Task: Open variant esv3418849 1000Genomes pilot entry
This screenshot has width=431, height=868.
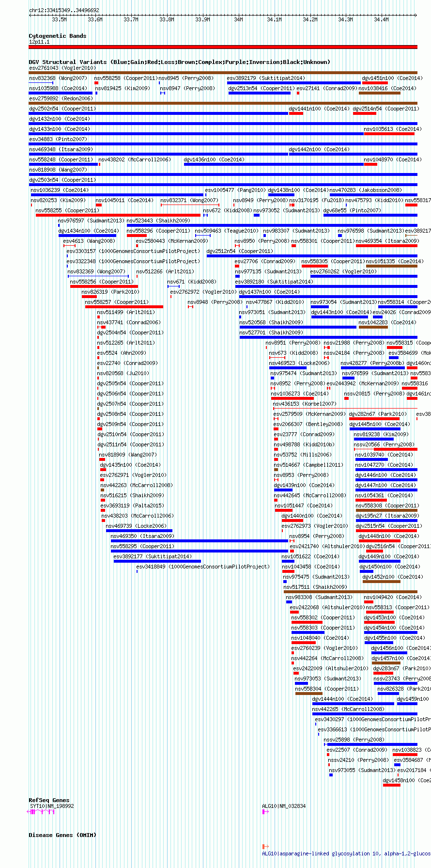Action: [203, 567]
